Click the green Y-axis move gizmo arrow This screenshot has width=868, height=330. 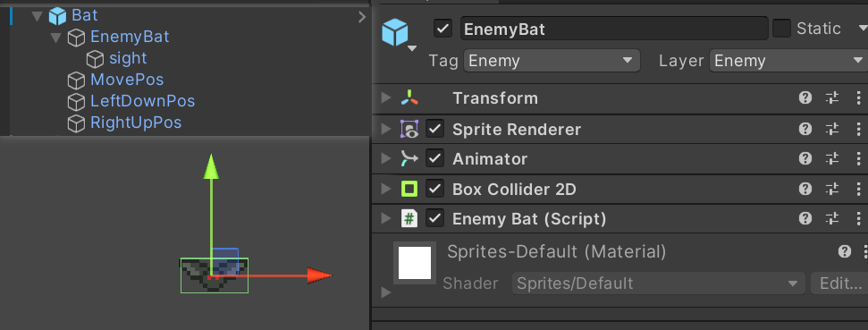pos(210,167)
